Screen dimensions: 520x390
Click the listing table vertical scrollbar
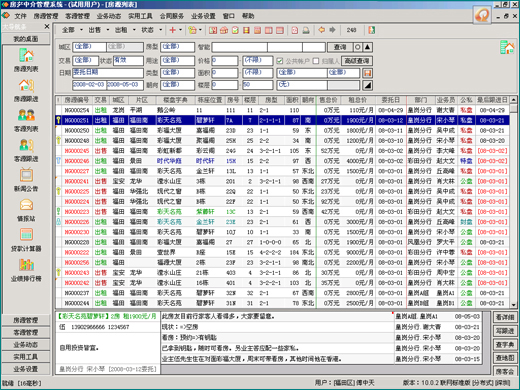coord(513,202)
